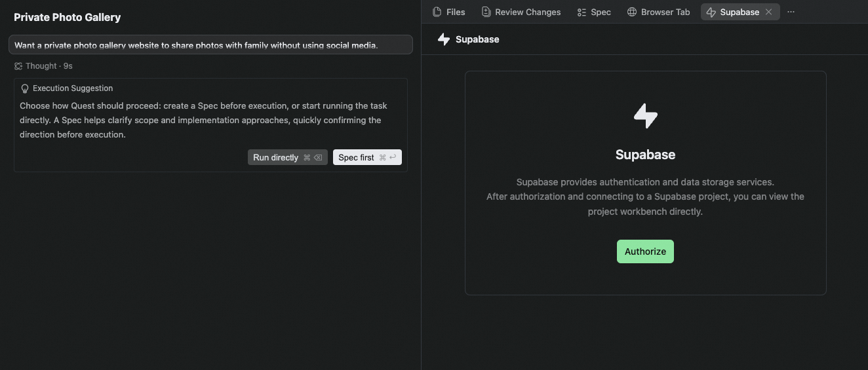Click the bolt icon in Supabase tab

click(x=711, y=12)
